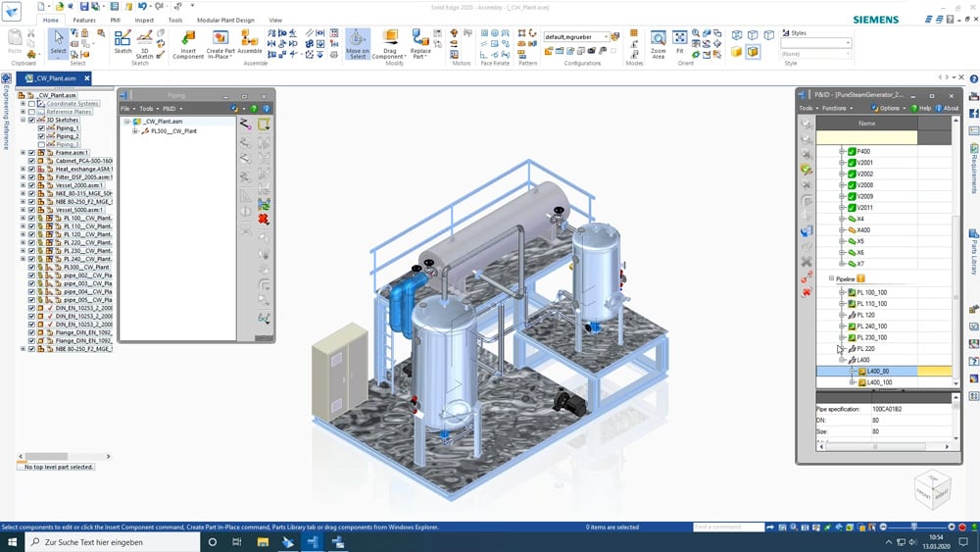Choose the Assemble command
This screenshot has height=552, width=980.
(x=249, y=42)
